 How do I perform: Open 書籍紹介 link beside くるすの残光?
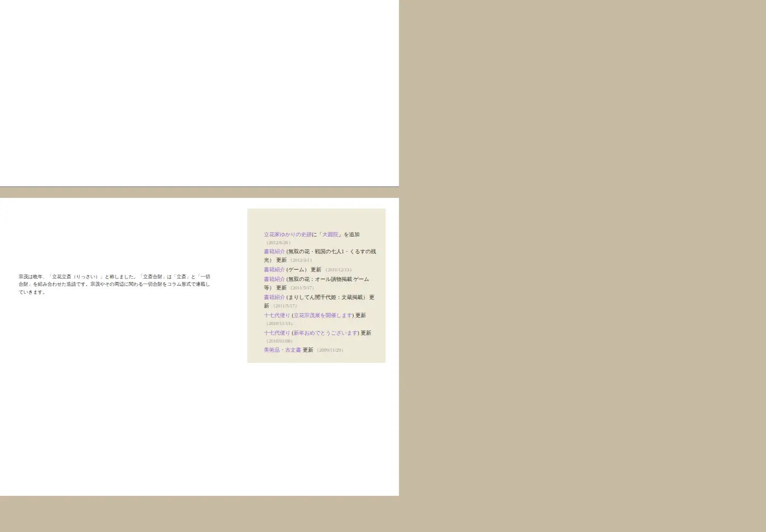(274, 252)
